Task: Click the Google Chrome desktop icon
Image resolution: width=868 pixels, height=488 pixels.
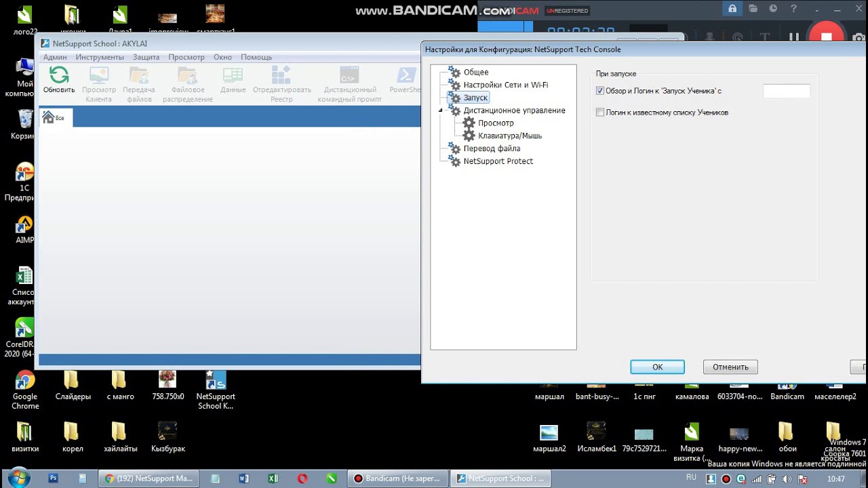Action: tap(25, 390)
